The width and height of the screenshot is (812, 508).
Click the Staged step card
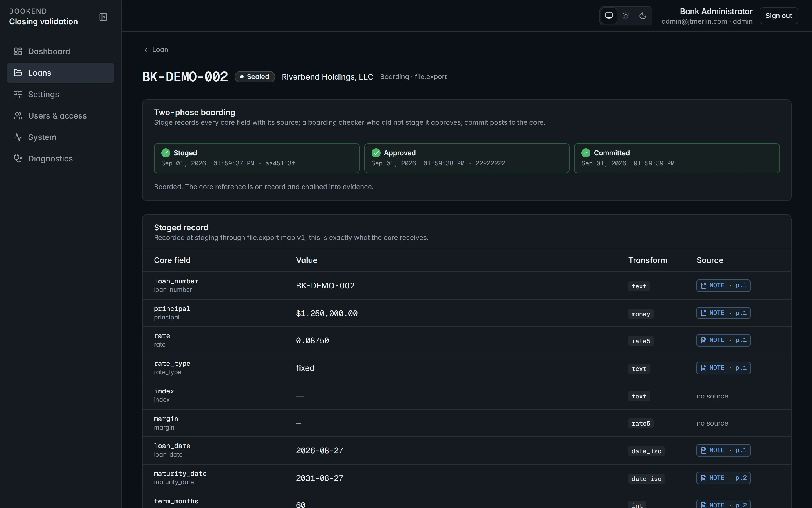[x=257, y=158]
